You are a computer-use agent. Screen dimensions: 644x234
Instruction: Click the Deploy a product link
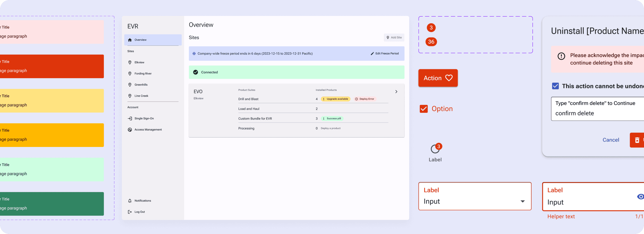point(330,128)
